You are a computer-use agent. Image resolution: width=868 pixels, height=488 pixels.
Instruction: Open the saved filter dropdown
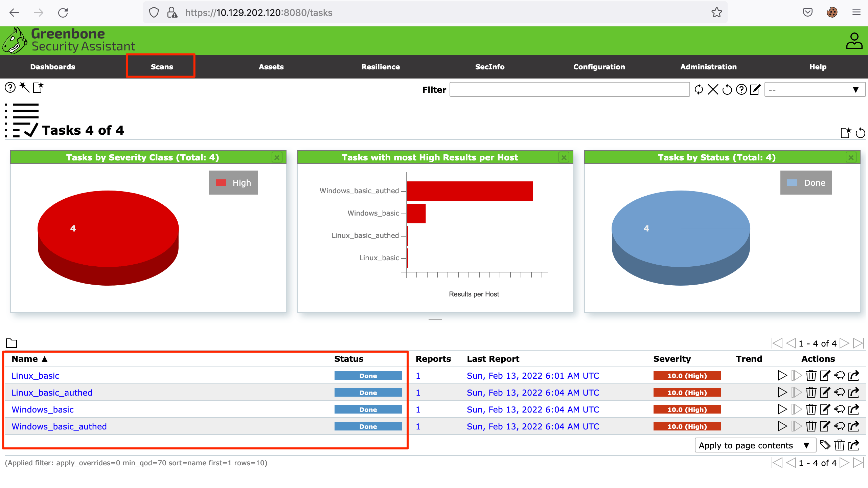pos(815,90)
